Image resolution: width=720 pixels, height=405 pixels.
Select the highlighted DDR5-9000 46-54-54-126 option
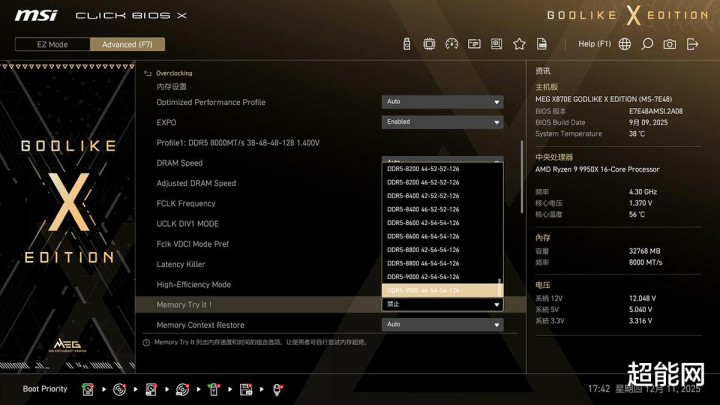pyautogui.click(x=423, y=290)
